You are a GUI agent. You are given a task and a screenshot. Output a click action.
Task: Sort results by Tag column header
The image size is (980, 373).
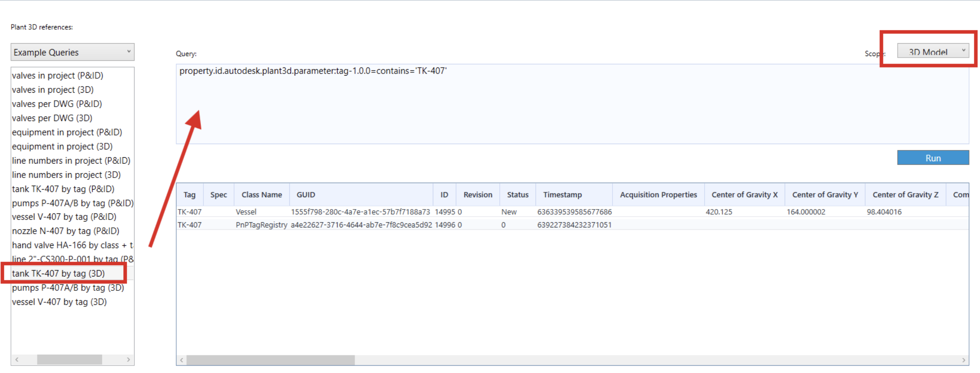pyautogui.click(x=190, y=195)
